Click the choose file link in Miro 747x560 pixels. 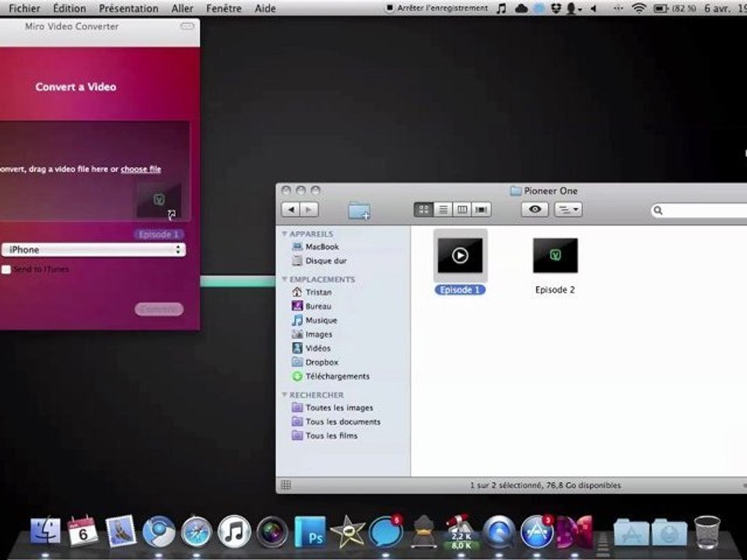point(141,169)
